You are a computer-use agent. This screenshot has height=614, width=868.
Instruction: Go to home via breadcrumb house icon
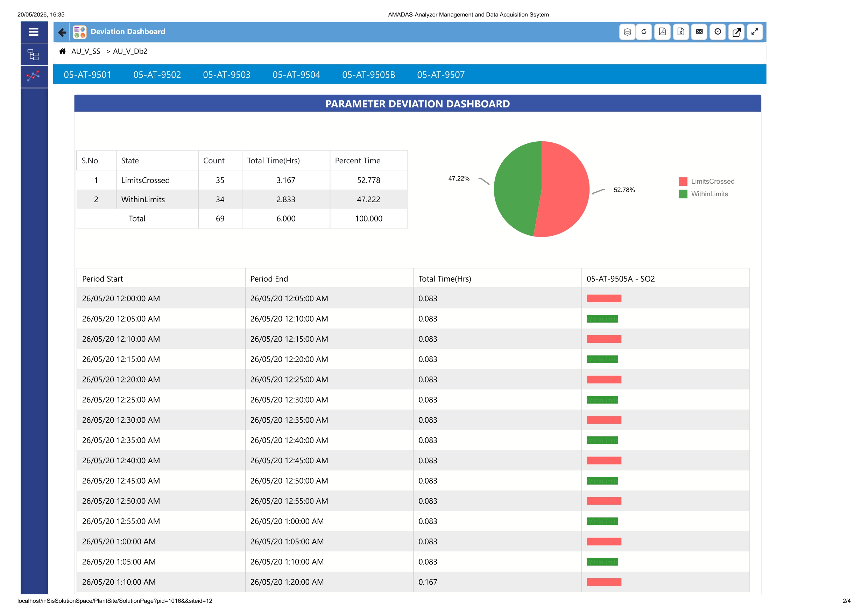(62, 51)
